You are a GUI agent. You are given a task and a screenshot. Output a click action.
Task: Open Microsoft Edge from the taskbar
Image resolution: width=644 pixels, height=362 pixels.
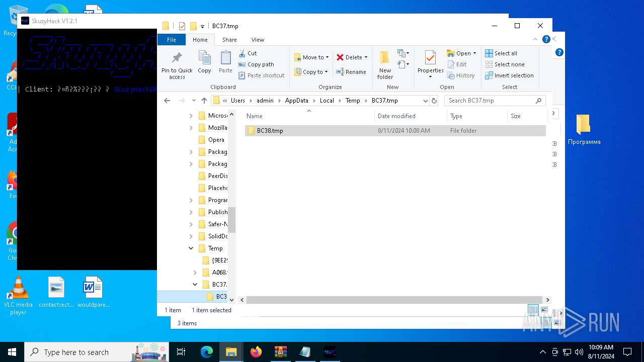207,352
